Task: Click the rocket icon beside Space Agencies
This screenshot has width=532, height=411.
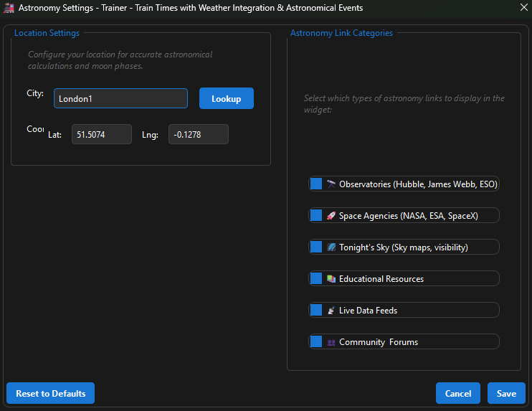Action: click(x=331, y=216)
